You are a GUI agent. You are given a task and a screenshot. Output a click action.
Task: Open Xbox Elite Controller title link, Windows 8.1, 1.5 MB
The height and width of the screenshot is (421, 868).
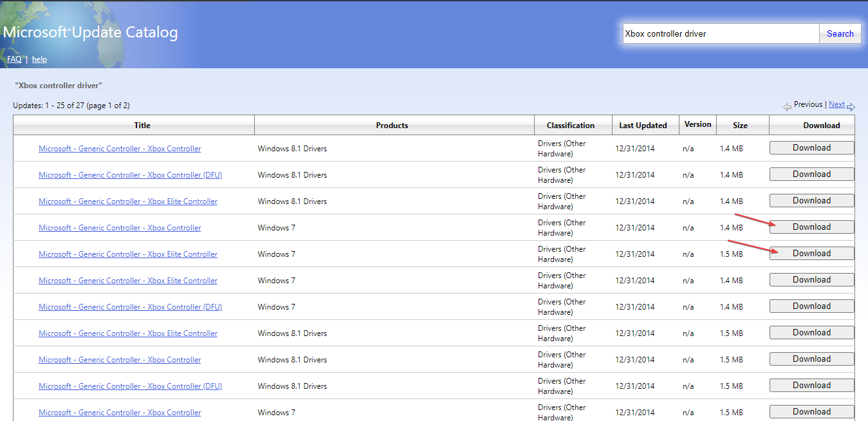click(x=128, y=333)
